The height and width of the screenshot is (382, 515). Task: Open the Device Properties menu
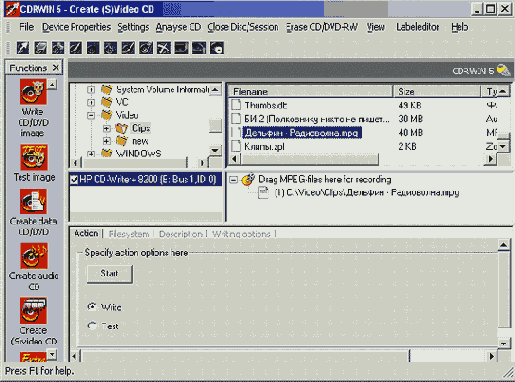[x=76, y=27]
